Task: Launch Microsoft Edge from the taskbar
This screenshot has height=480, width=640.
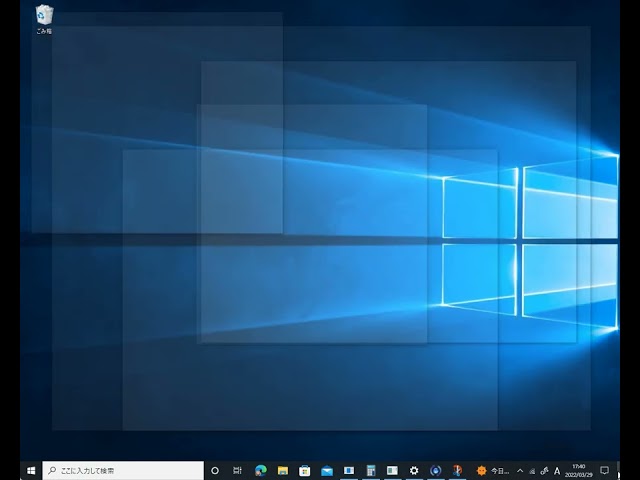Action: pyautogui.click(x=260, y=471)
